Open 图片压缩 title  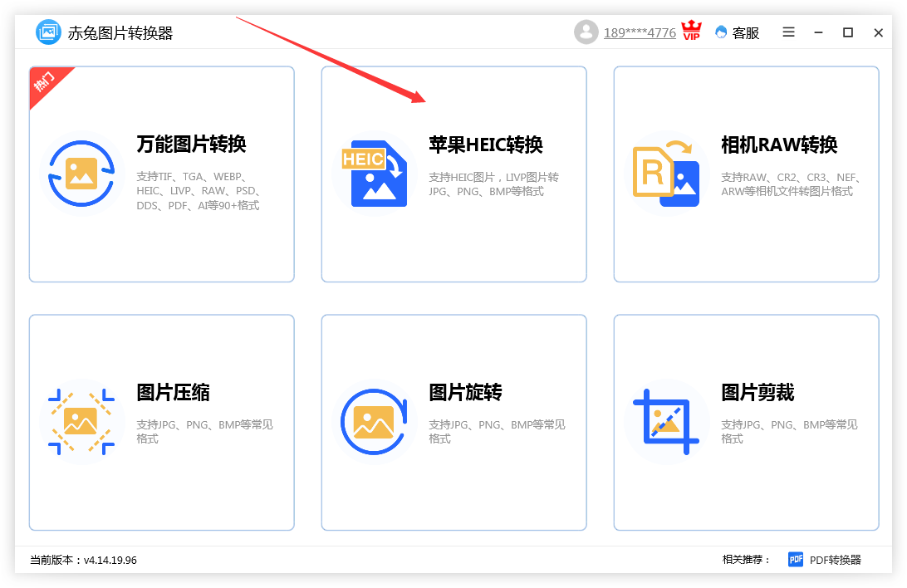click(x=173, y=392)
